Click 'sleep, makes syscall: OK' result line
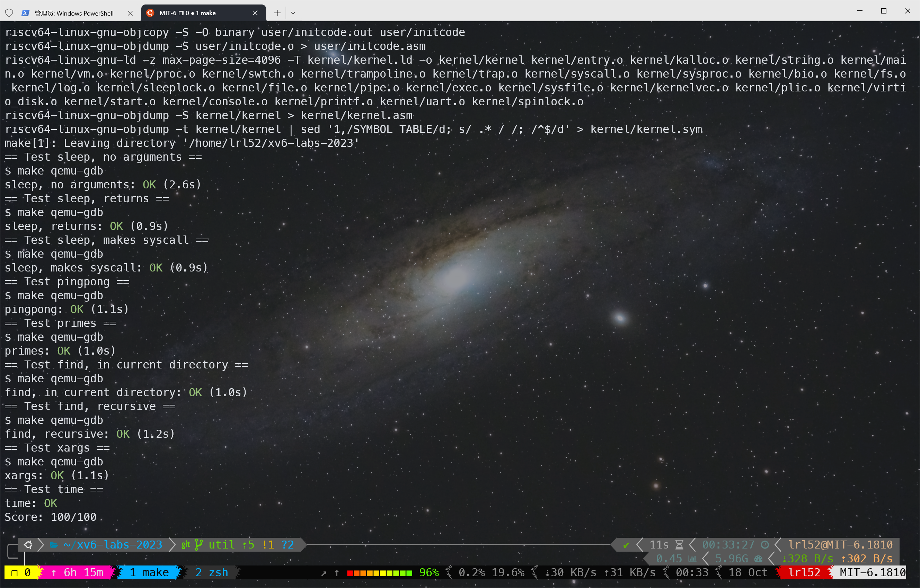Image resolution: width=920 pixels, height=588 pixels. [x=106, y=268]
